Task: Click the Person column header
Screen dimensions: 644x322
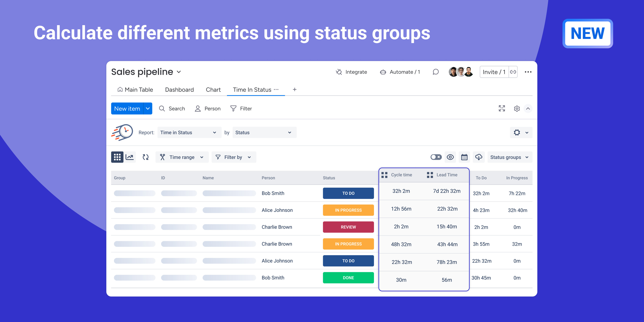Action: coord(268,178)
